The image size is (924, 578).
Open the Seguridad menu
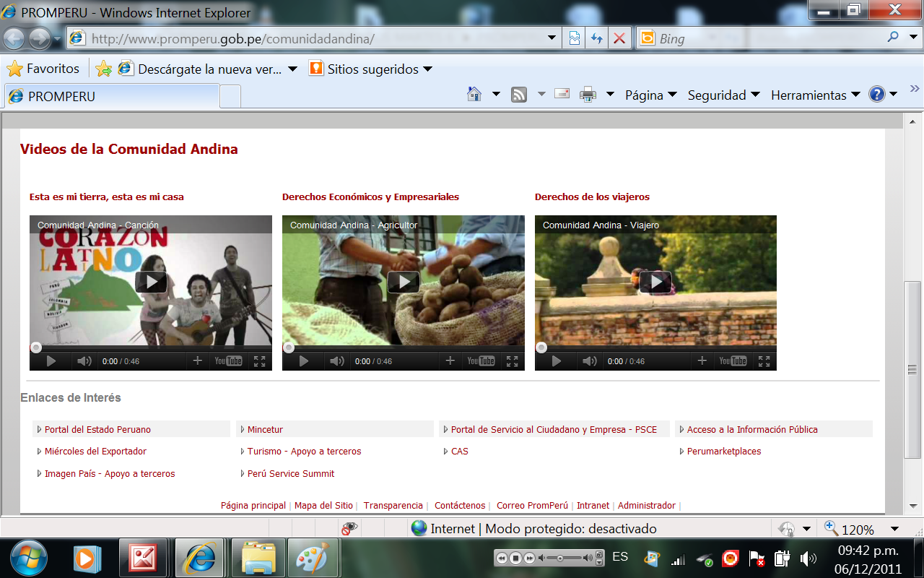pyautogui.click(x=724, y=95)
